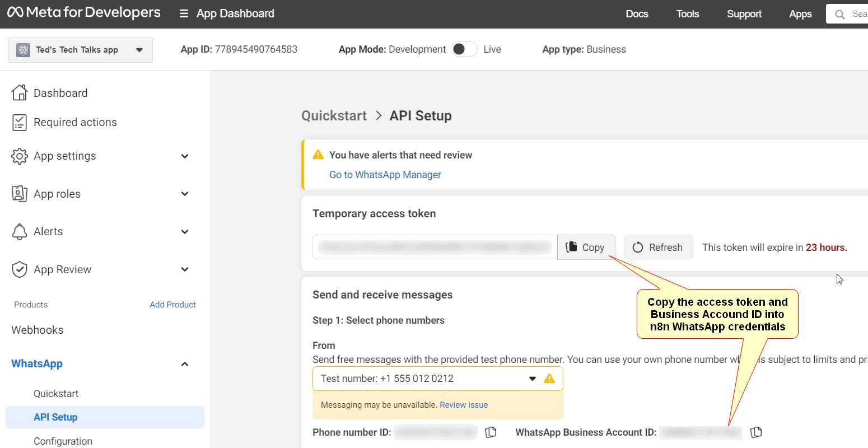The height and width of the screenshot is (448, 868).
Task: Copy the WhatsApp Business Account ID
Action: (x=757, y=432)
